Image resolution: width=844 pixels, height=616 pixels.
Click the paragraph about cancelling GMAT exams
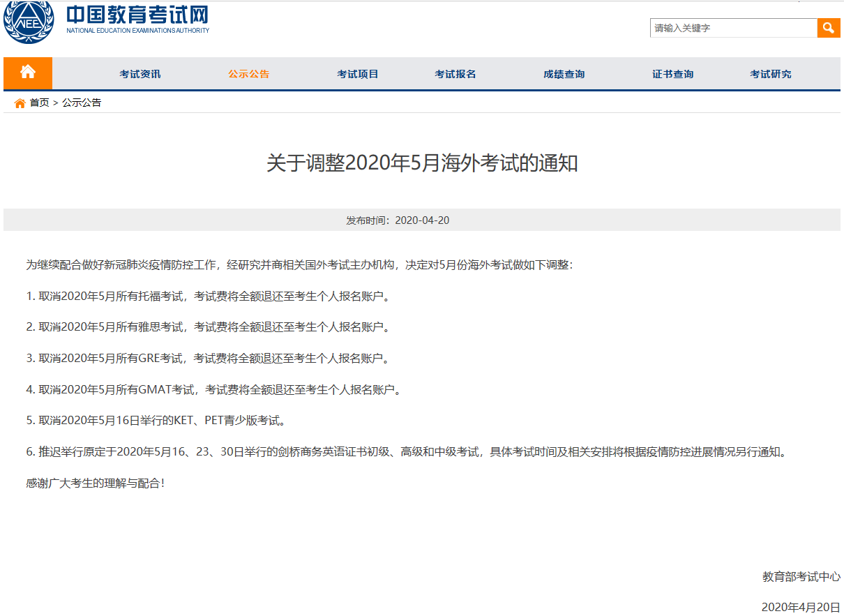point(213,389)
